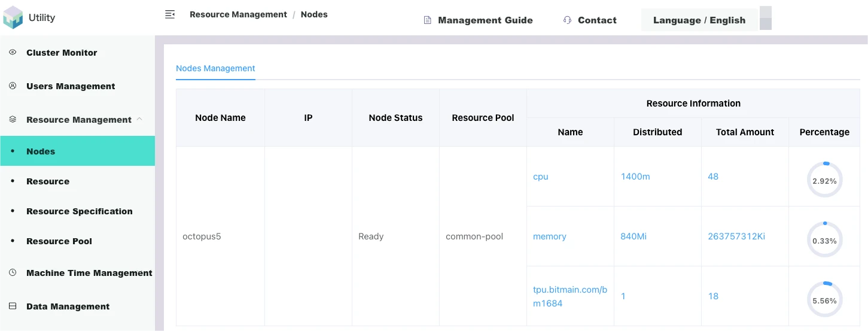Viewport: 868px width, 331px height.
Task: Click the cpu resource name link
Action: (540, 177)
